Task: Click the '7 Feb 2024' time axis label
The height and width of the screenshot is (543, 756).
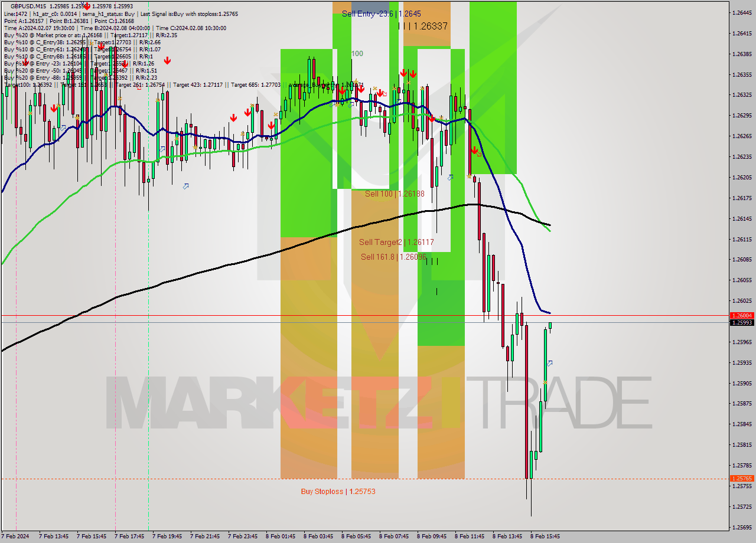Action: [16, 537]
